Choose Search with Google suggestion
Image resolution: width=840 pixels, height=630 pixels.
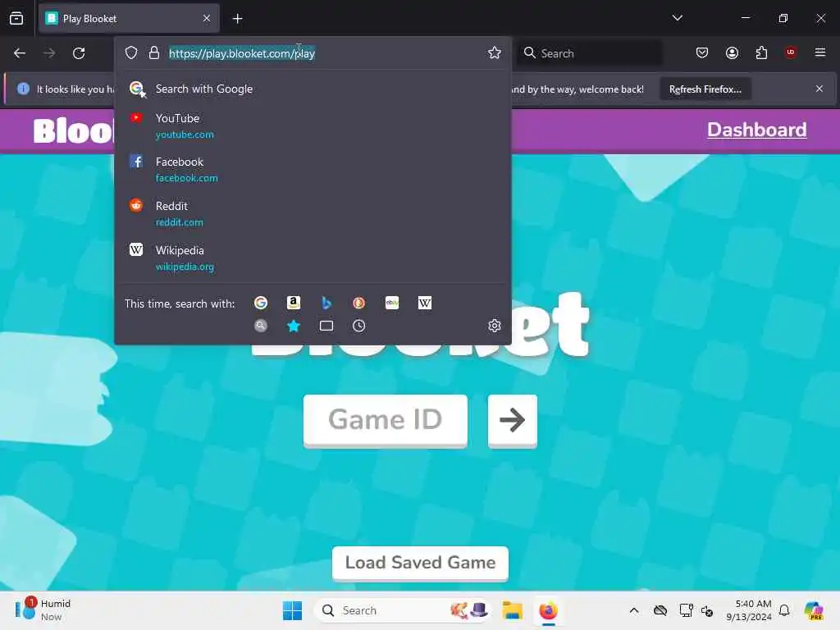click(x=313, y=89)
